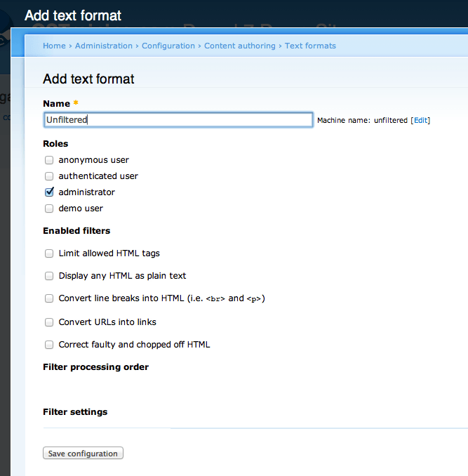
Task: Focus the Name text input field
Action: 178,120
